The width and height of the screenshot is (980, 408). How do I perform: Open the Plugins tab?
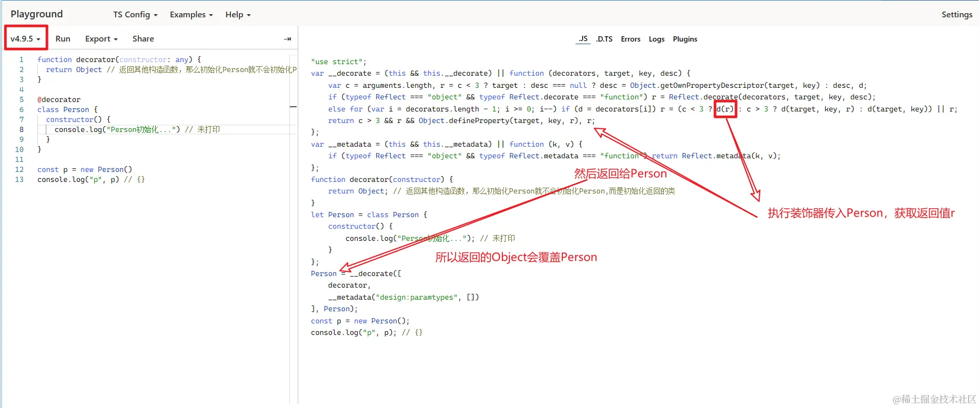(x=685, y=39)
